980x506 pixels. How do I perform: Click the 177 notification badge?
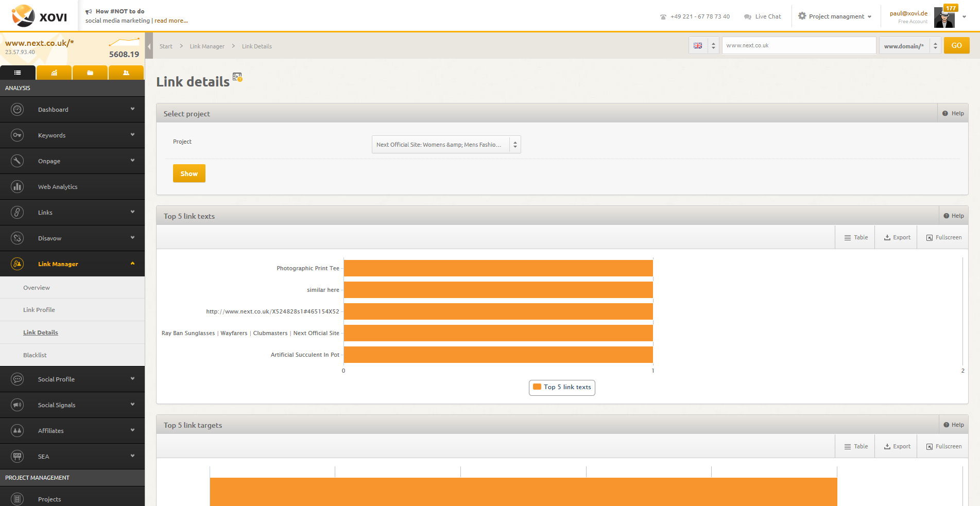click(x=951, y=8)
